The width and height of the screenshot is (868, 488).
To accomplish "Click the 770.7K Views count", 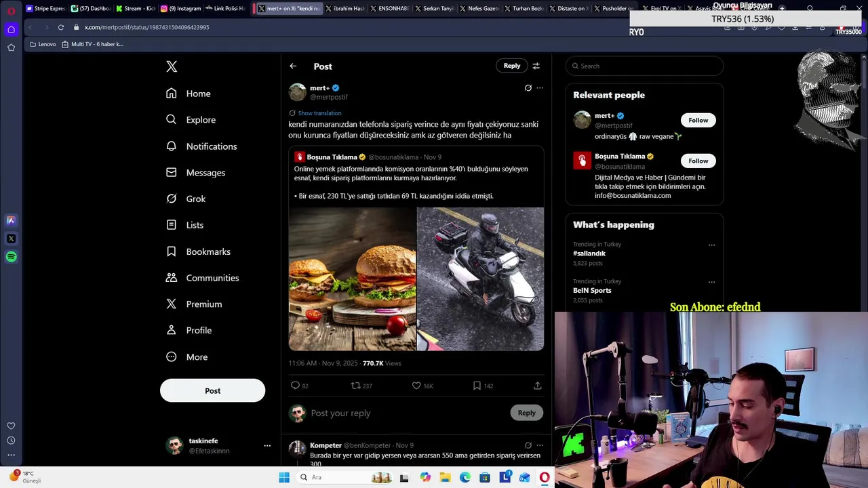I will 382,363.
